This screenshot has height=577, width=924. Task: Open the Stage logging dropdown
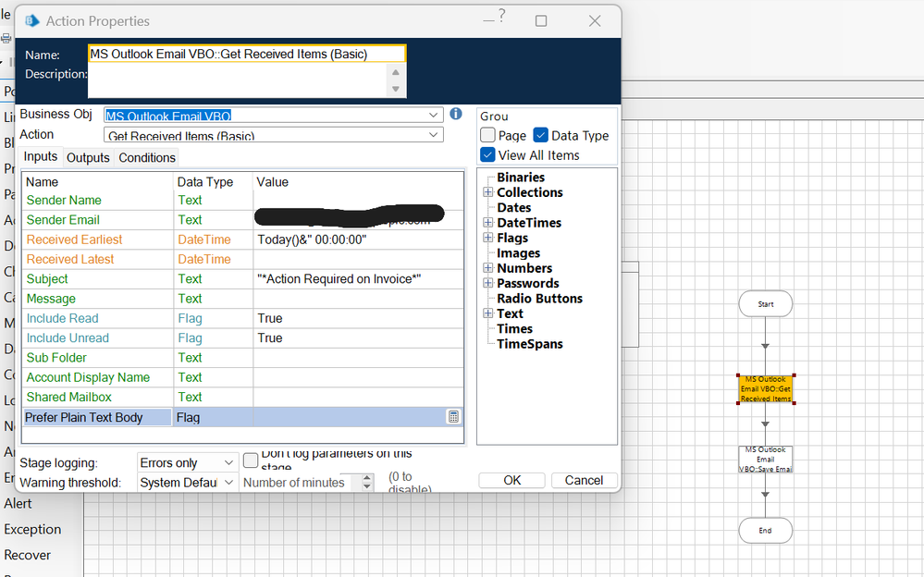point(228,462)
